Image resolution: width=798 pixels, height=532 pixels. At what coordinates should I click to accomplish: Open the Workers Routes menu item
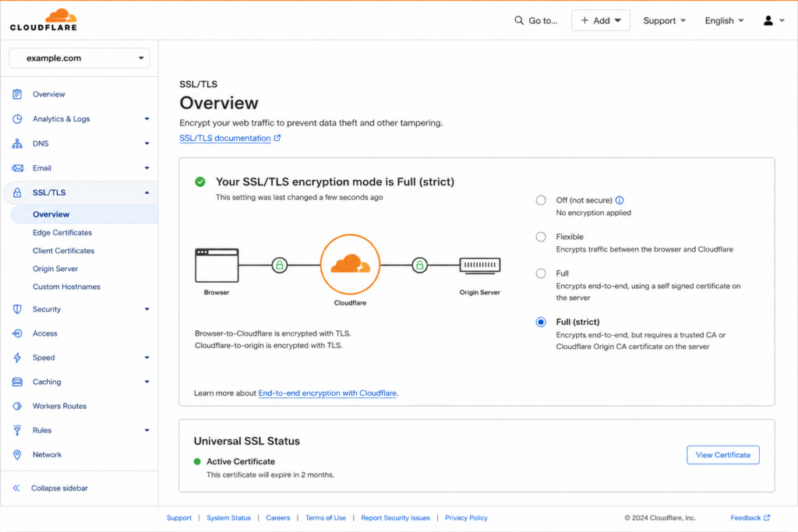59,406
